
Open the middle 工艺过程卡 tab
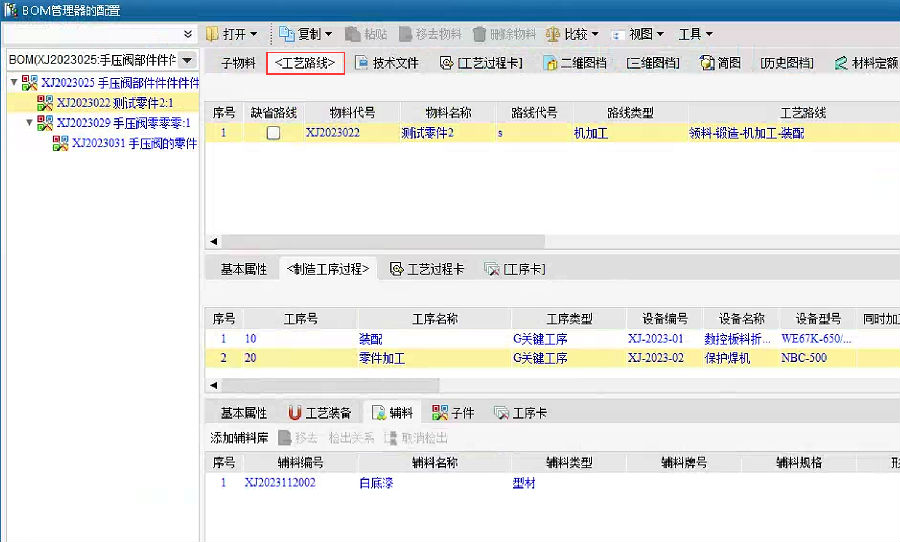pos(427,269)
